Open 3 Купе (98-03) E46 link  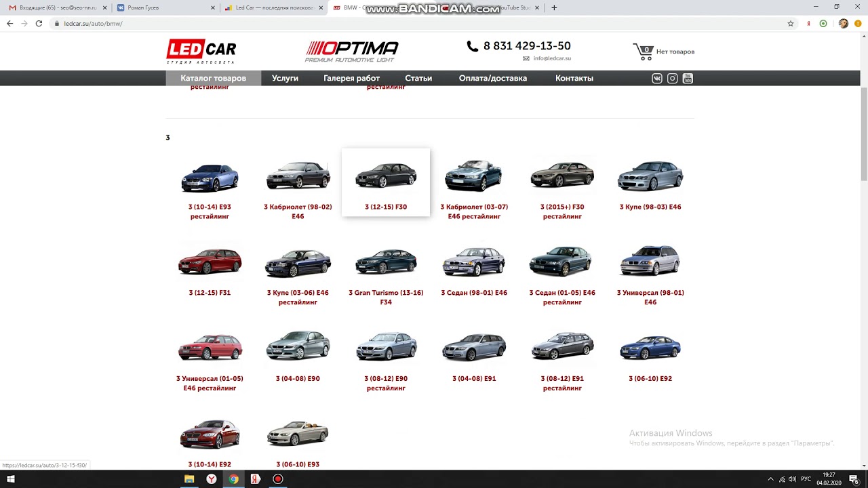point(650,207)
